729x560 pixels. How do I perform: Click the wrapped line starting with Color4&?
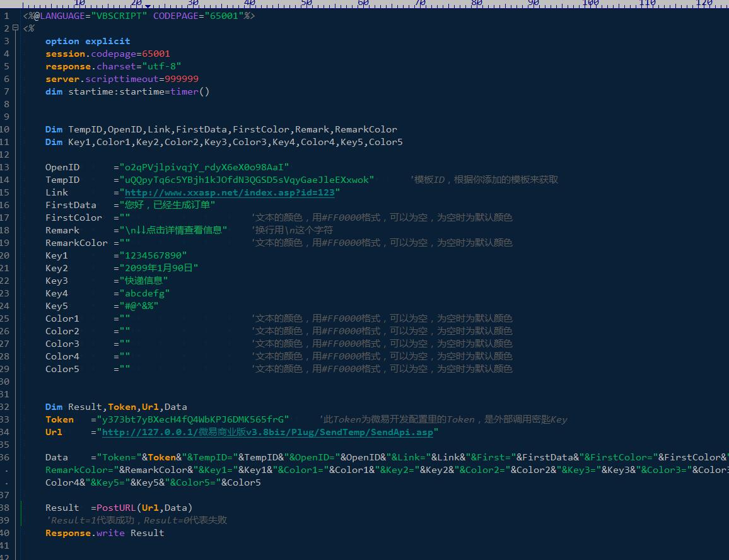coord(153,482)
